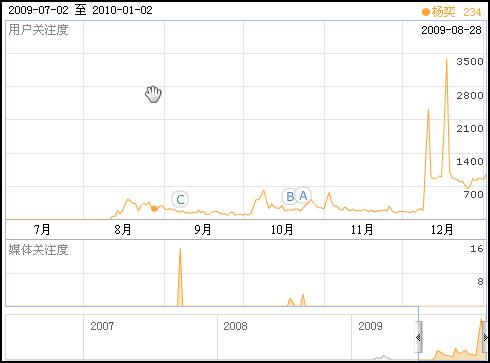
Task: Click the 用户关注度 chart title
Action: tap(38, 30)
